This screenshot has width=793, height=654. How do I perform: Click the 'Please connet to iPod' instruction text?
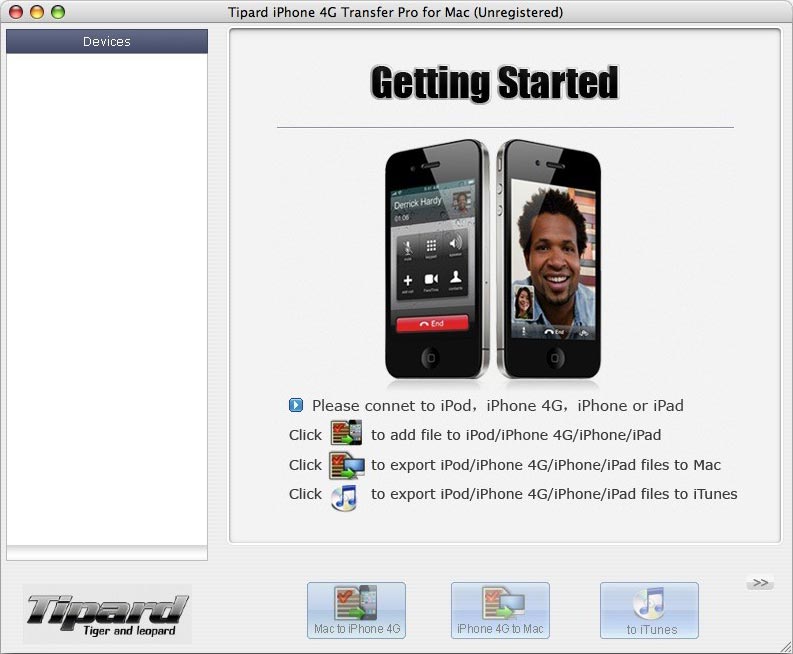[x=497, y=406]
